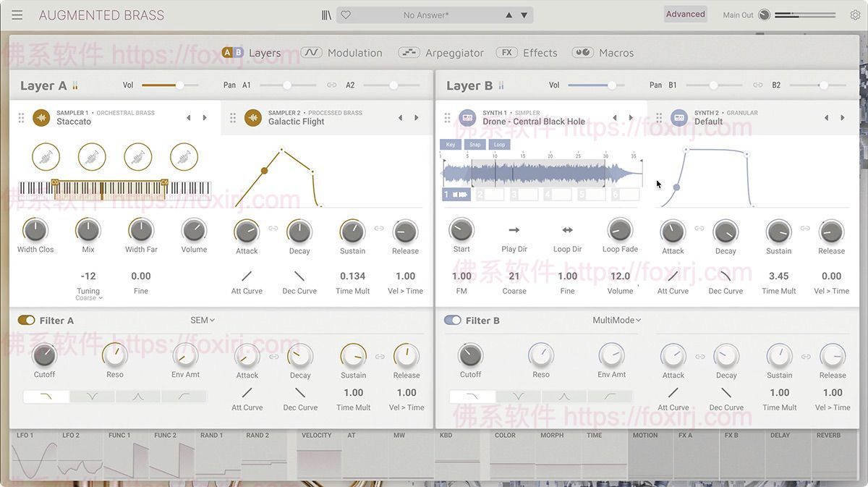Click the Synth 1 Simpler engine icon
The image size is (868, 487).
tap(467, 117)
